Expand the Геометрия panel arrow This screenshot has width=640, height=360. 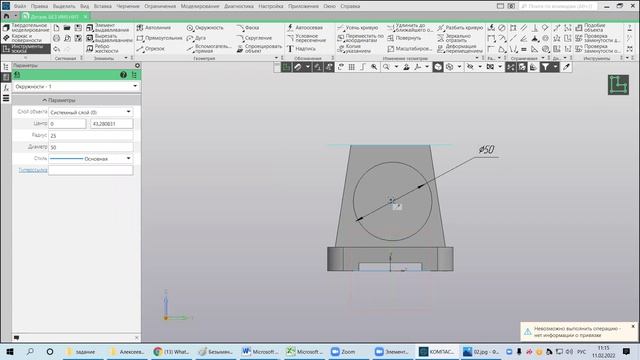[276, 58]
